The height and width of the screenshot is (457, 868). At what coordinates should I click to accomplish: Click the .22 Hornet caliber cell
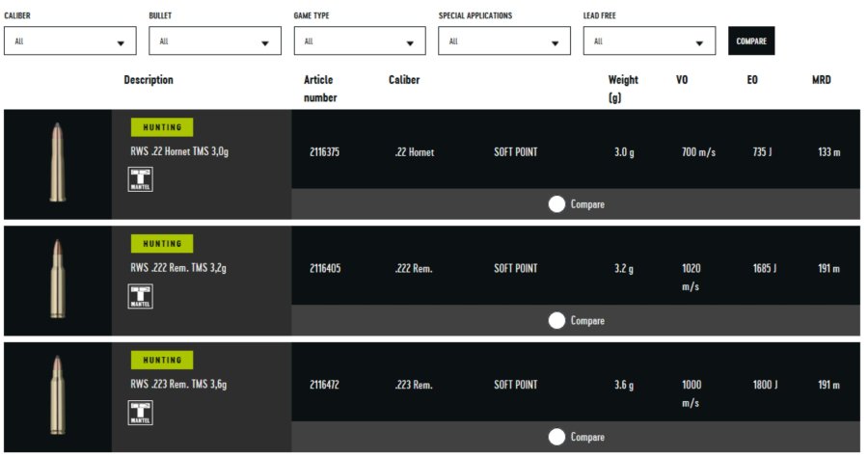click(x=415, y=152)
